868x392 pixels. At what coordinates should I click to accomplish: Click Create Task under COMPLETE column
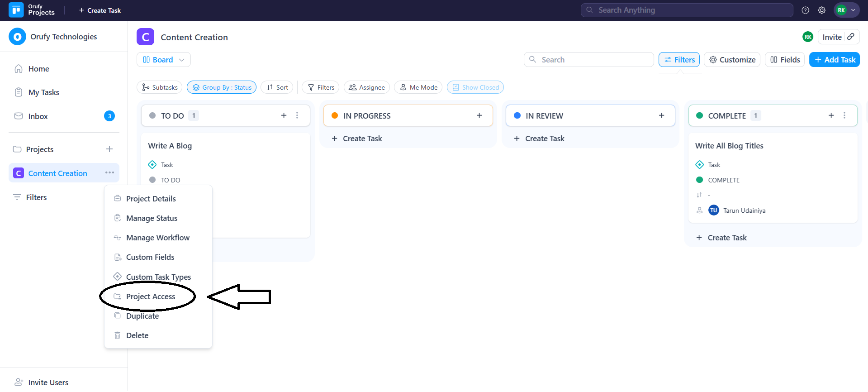(x=721, y=238)
